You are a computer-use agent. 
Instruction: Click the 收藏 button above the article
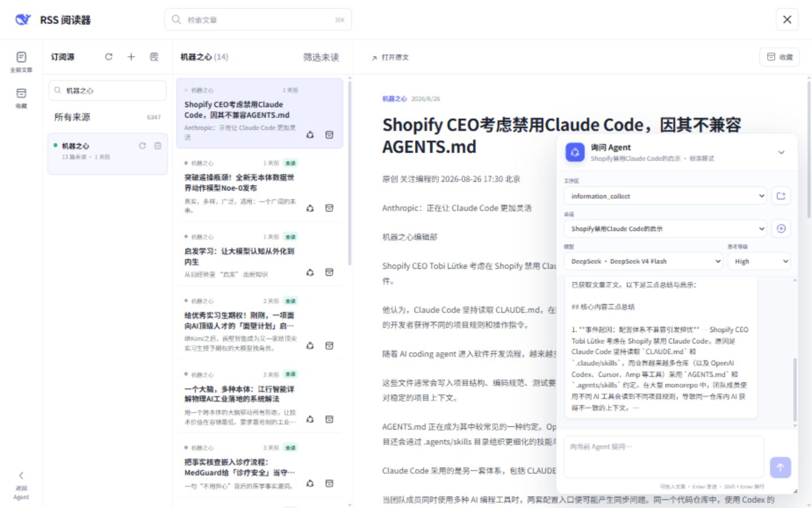[x=780, y=57]
